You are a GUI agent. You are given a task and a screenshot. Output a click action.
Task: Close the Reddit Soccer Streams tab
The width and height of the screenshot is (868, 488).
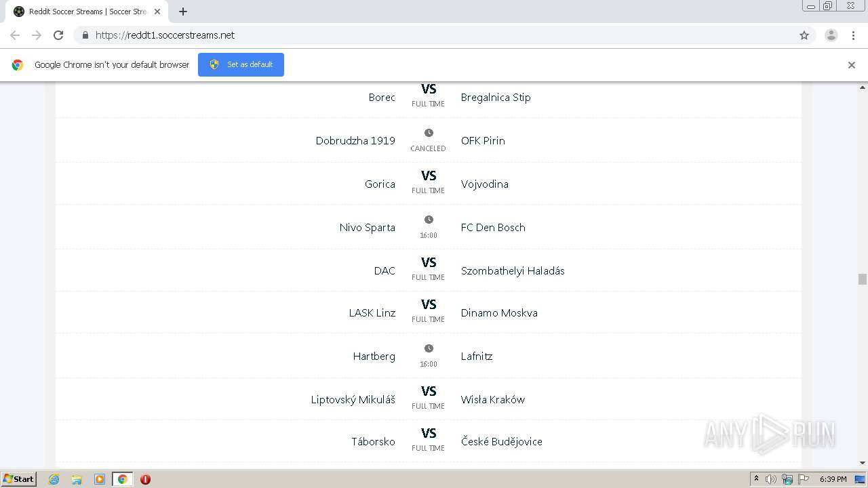(157, 12)
